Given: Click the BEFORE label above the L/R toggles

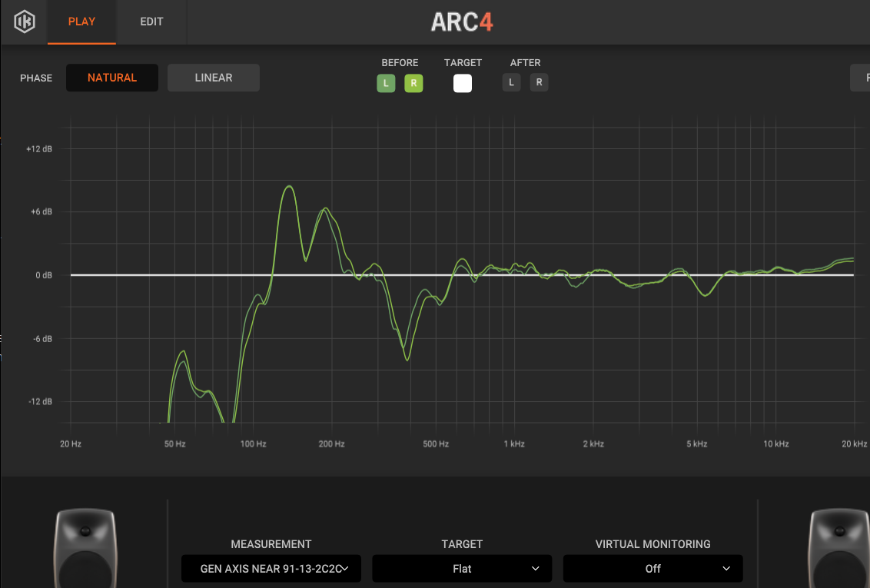Looking at the screenshot, I should (400, 63).
